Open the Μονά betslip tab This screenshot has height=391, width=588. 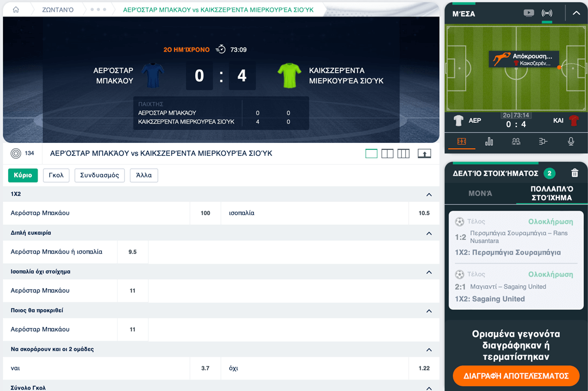[480, 193]
